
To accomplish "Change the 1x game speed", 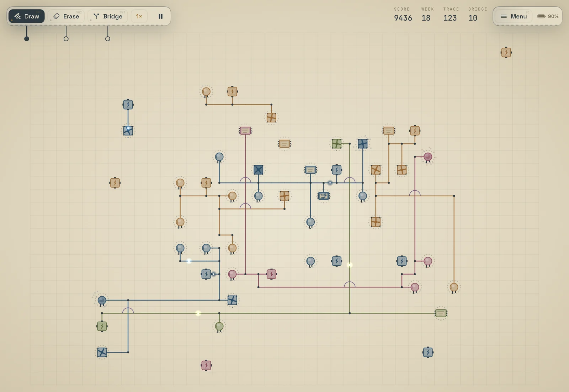I will [139, 16].
